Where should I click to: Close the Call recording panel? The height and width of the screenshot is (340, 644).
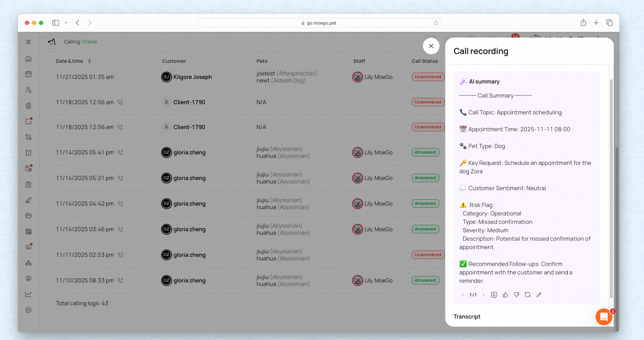coord(431,46)
